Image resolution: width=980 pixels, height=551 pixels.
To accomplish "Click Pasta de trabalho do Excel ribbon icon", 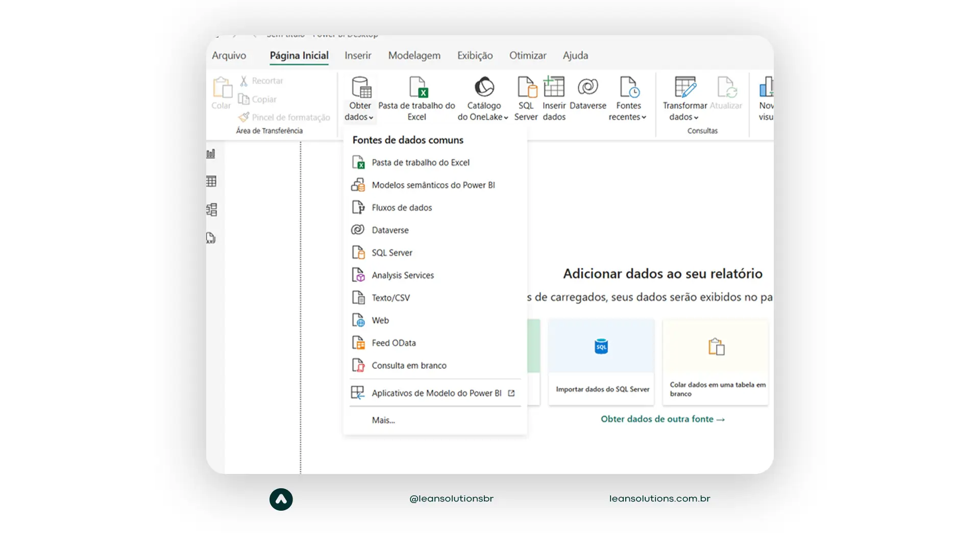I will tap(418, 87).
